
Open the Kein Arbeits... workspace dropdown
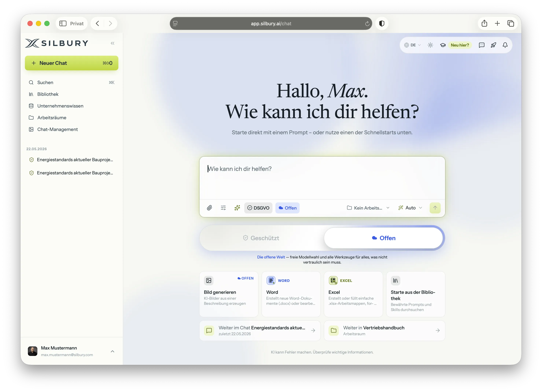pyautogui.click(x=368, y=208)
